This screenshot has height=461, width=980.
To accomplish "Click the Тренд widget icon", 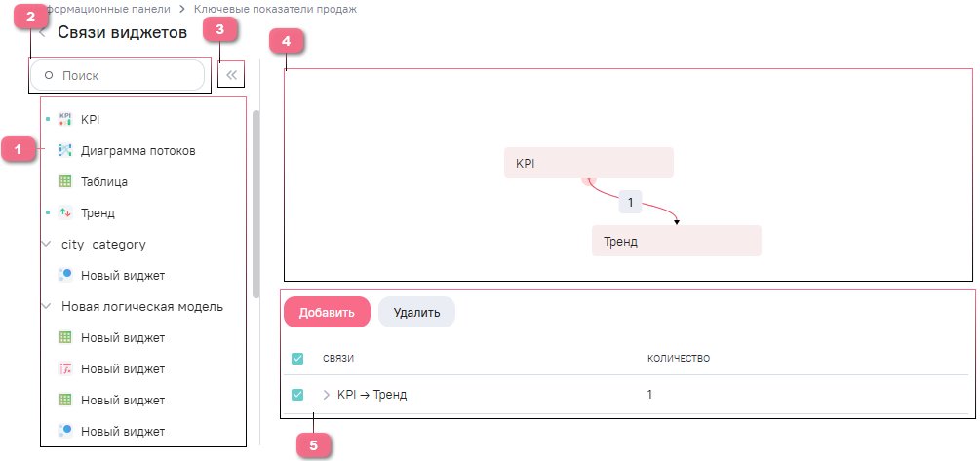I will click(x=65, y=212).
